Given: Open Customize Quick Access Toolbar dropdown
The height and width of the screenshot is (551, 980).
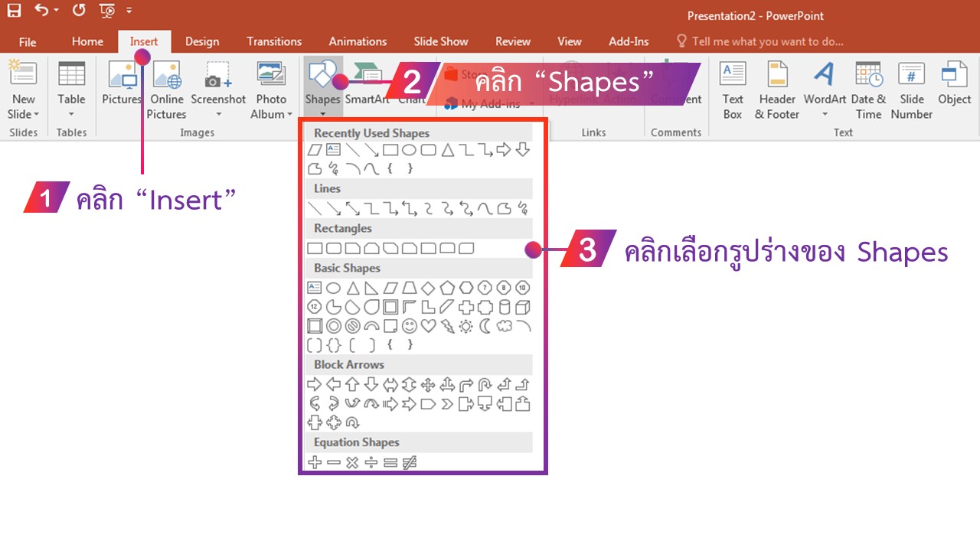Looking at the screenshot, I should (x=129, y=11).
